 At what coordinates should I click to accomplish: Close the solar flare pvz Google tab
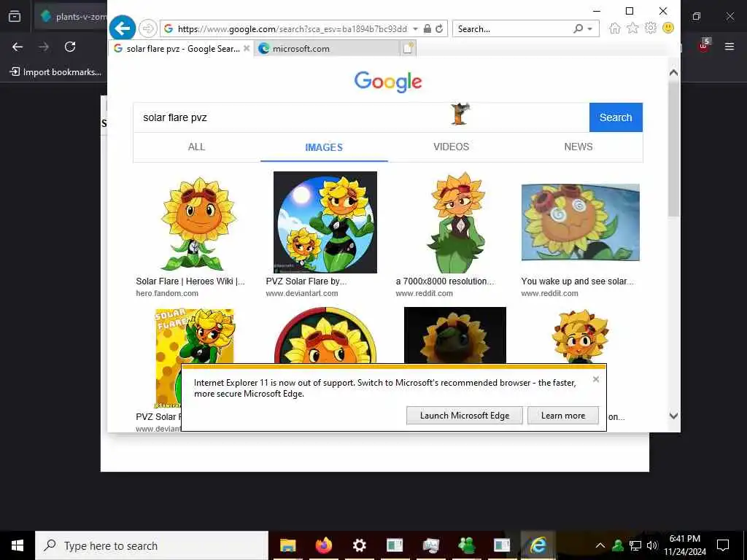(247, 48)
